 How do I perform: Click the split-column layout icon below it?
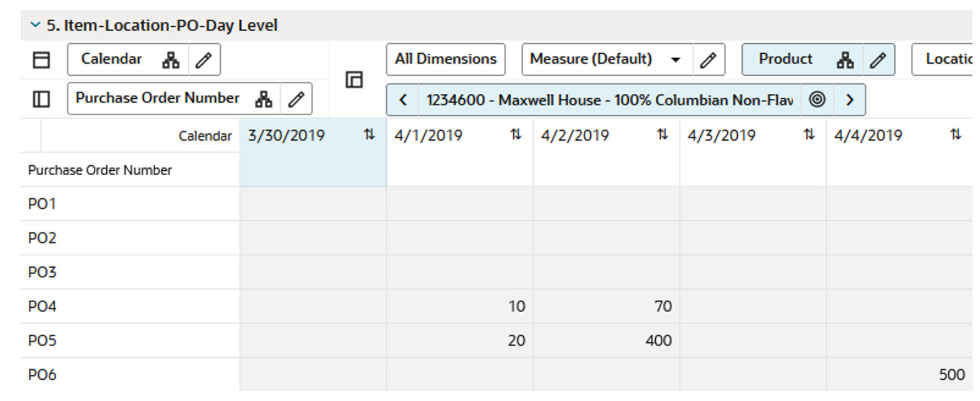[41, 99]
